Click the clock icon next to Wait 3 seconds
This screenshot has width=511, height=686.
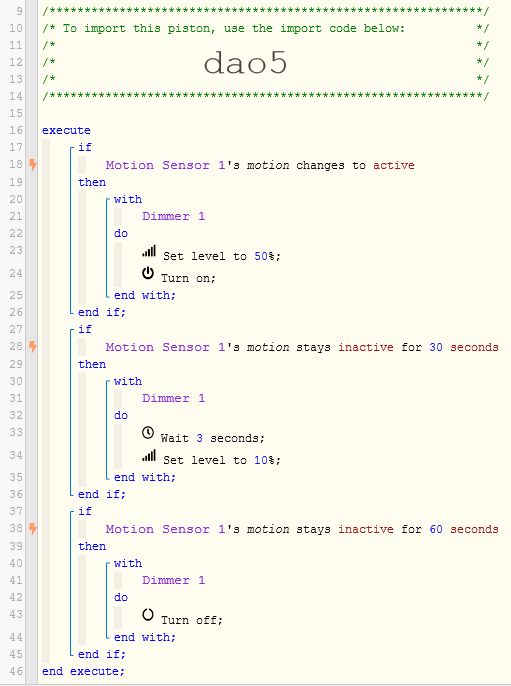coord(148,433)
